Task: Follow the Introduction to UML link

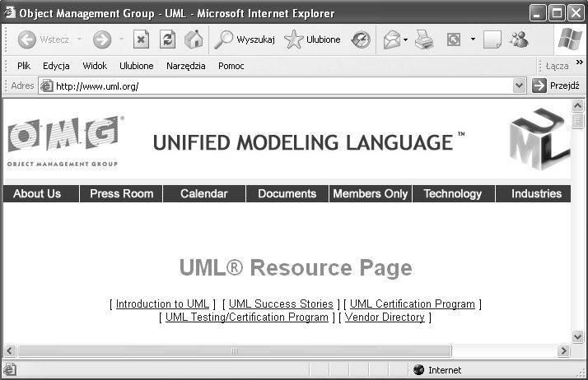Action: pyautogui.click(x=162, y=304)
